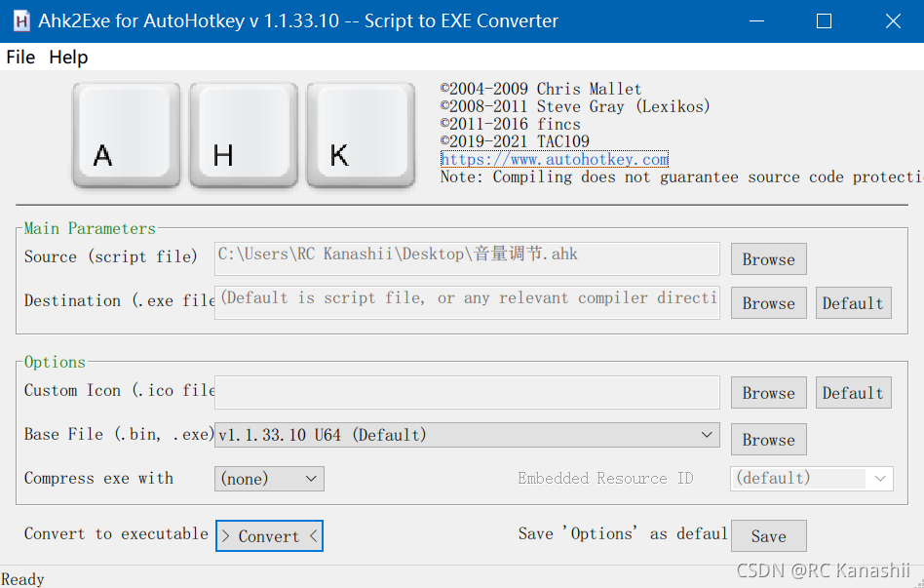Screen dimensions: 924x588
Task: Maximize the Ahk2Exe window
Action: coord(824,21)
